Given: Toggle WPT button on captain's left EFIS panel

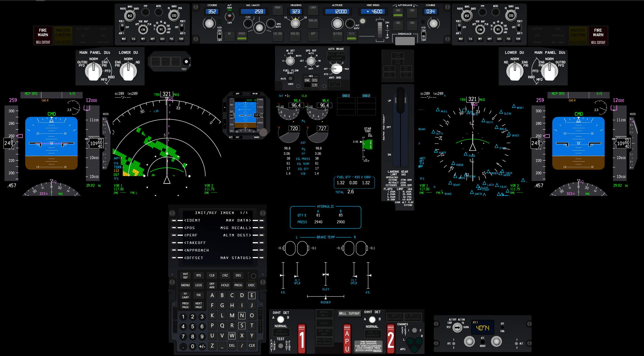Looking at the screenshot, I should click(143, 39).
